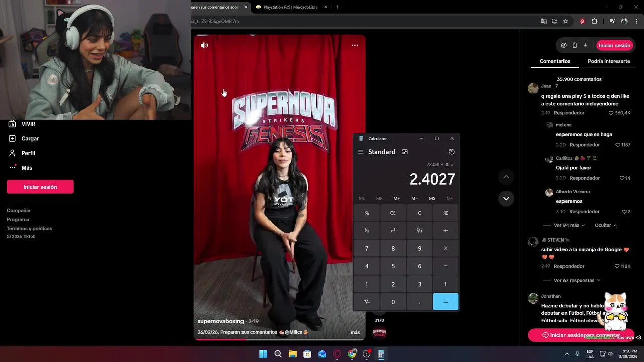The height and width of the screenshot is (362, 644).
Task: Open Chrome extensions puzzle icon
Action: pos(594,21)
